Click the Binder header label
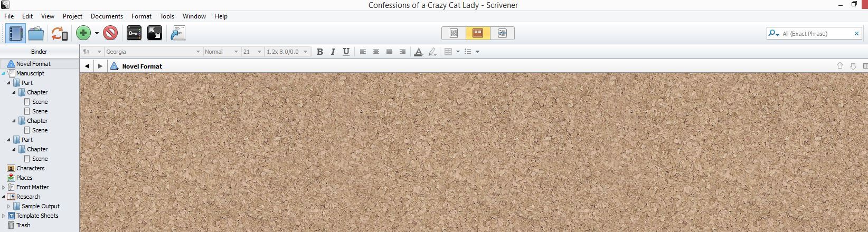 pyautogui.click(x=39, y=52)
